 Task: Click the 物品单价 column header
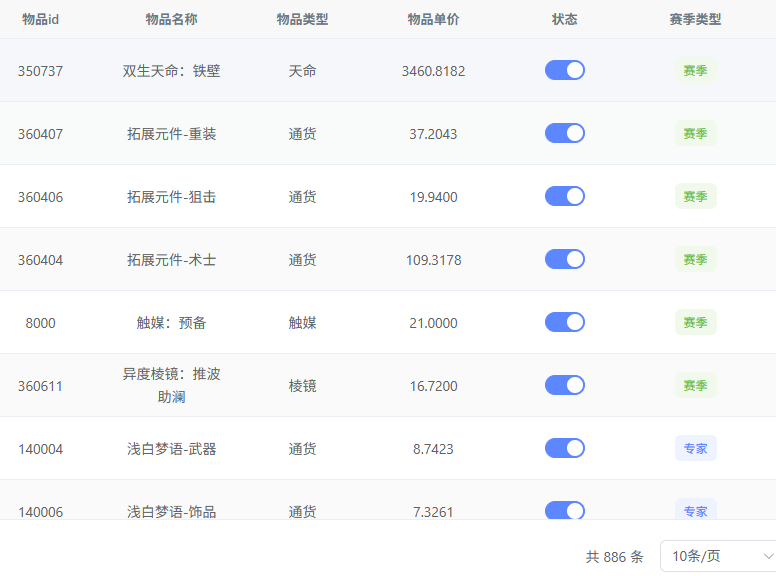tap(433, 19)
